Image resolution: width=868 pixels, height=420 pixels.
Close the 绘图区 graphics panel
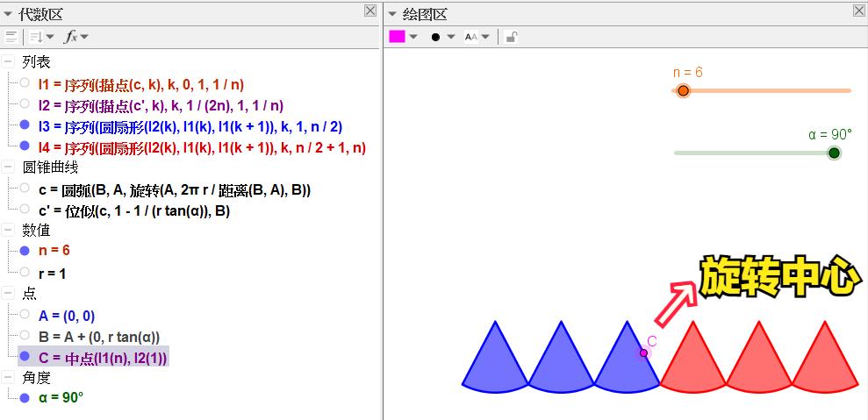click(x=858, y=11)
